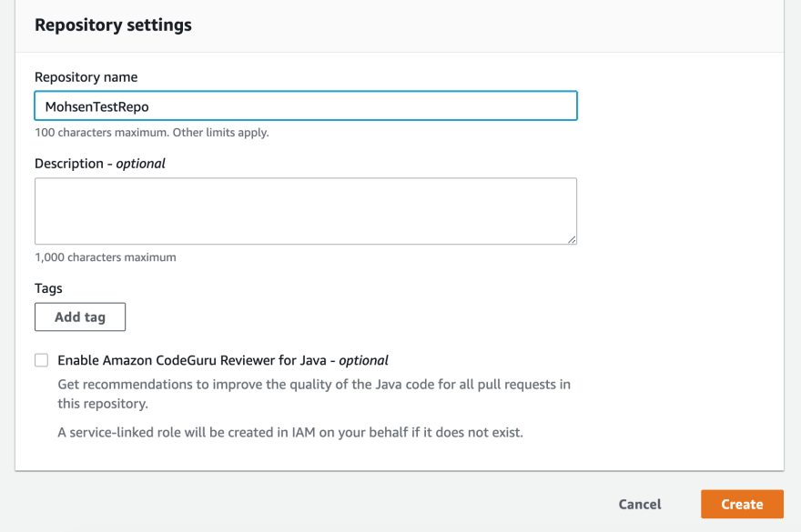Image resolution: width=801 pixels, height=532 pixels.
Task: Click the MohsenTestRepo text in name field
Action: 97,106
